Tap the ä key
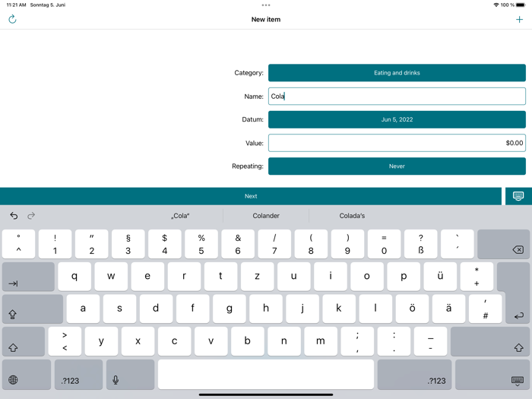This screenshot has height=399, width=532. [x=448, y=309]
